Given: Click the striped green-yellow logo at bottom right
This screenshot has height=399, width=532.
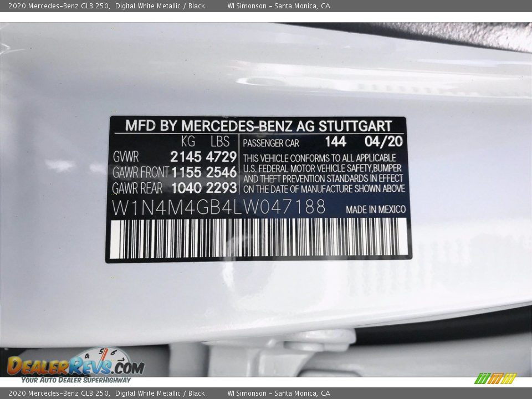Looking at the screenshot, I should coord(495,378).
